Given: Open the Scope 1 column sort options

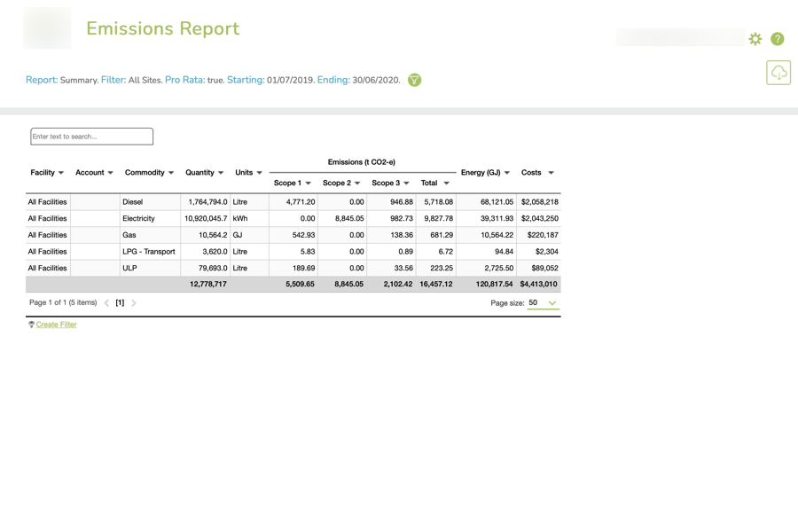Looking at the screenshot, I should (x=307, y=183).
